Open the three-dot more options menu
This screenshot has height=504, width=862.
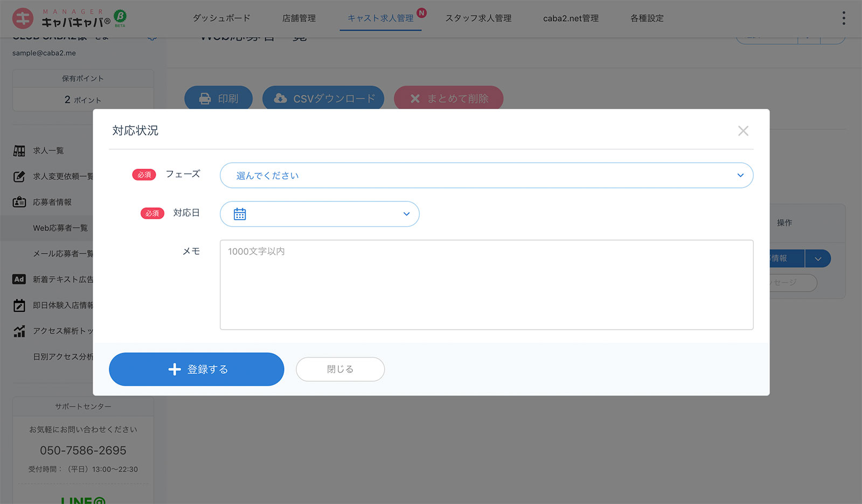[x=844, y=18]
